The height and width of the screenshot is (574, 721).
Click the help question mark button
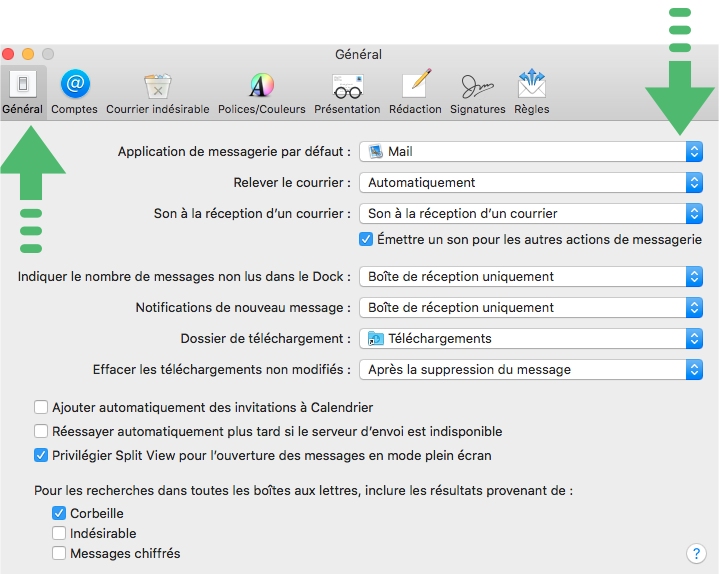697,553
